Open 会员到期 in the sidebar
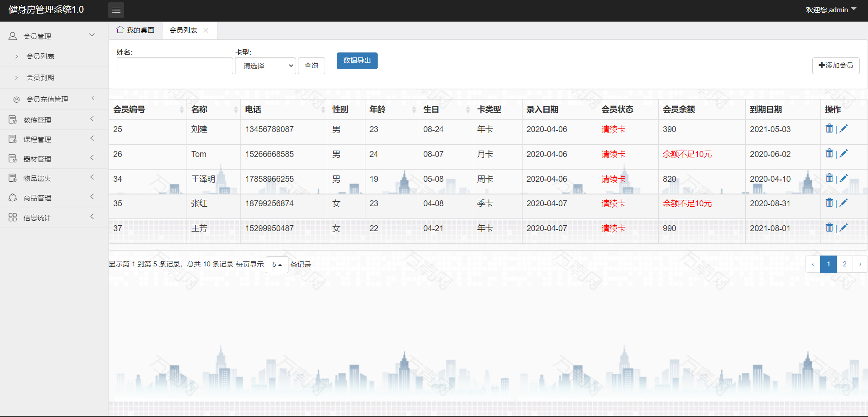Viewport: 868px width, 417px height. (x=40, y=77)
